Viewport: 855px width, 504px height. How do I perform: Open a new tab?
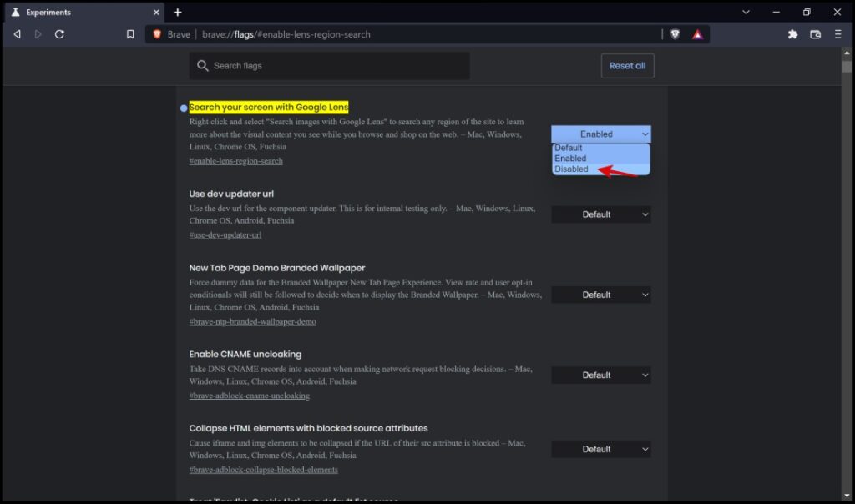click(x=178, y=12)
